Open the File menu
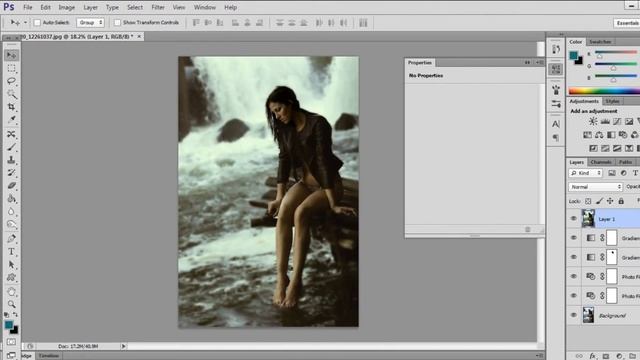Screen dimensions: 640x360 click(x=28, y=7)
